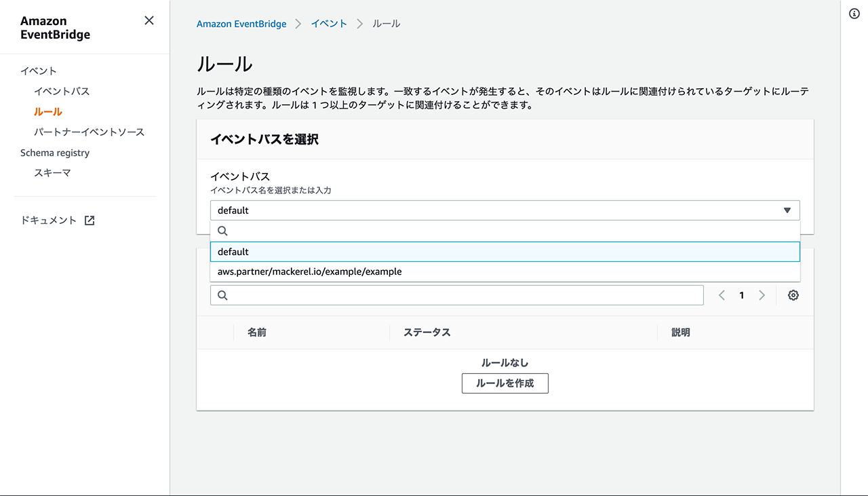The image size is (868, 496).
Task: Open the info panel icon
Action: [854, 14]
